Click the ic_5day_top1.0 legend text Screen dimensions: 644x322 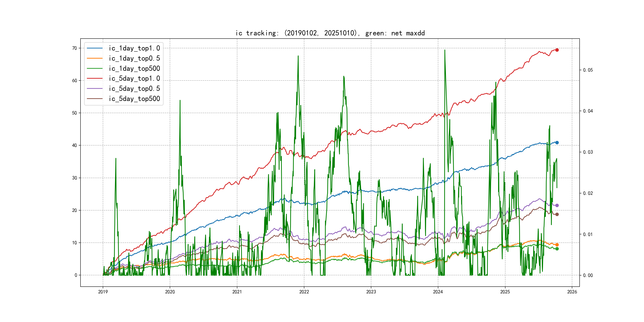point(134,79)
